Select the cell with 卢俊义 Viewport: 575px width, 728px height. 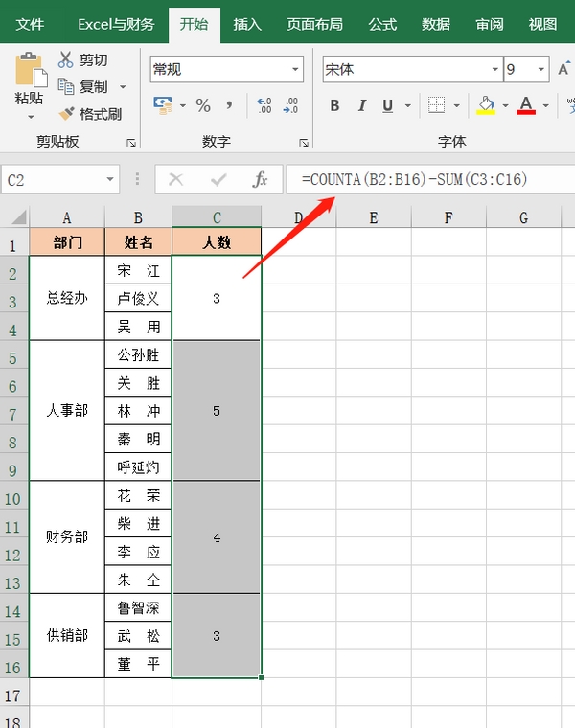[138, 298]
